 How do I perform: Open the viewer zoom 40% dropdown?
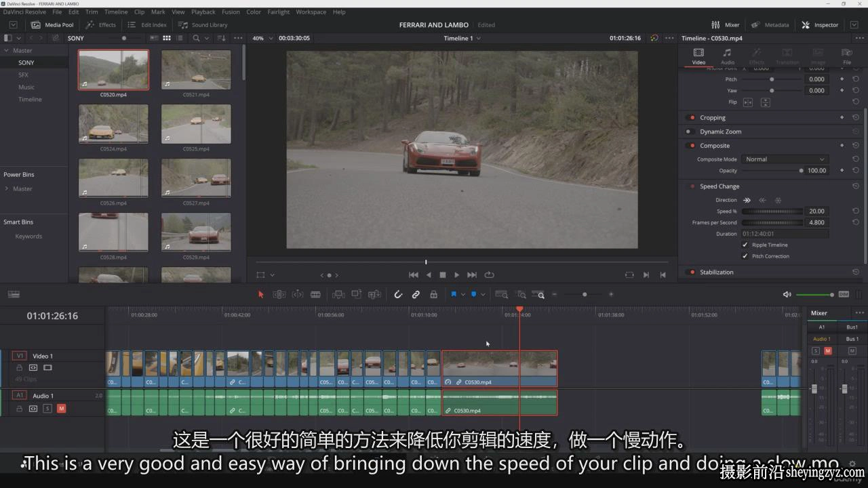[x=262, y=38]
